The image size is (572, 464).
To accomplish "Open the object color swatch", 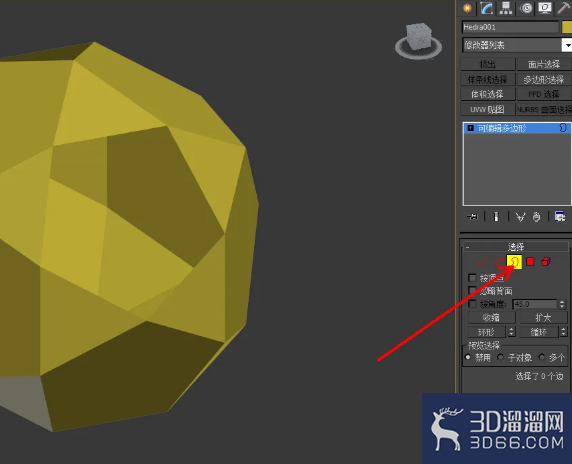I will (567, 27).
